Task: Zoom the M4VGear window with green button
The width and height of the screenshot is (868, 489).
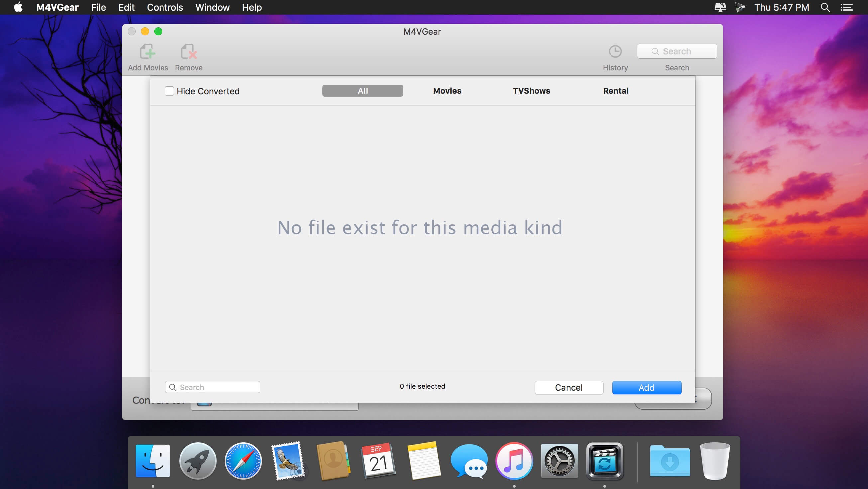Action: [158, 31]
